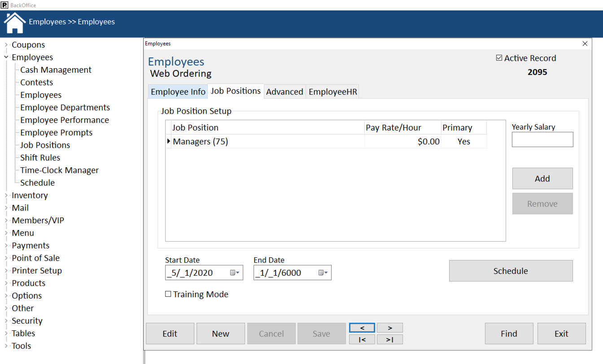
Task: Open the EmployeeHR tab
Action: click(333, 92)
